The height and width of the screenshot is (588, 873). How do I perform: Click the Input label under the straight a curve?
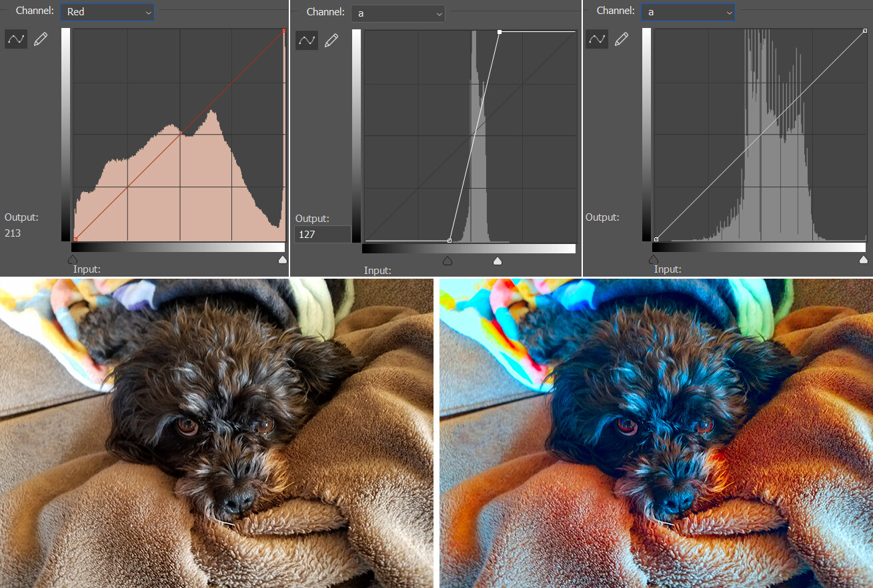pyautogui.click(x=668, y=269)
